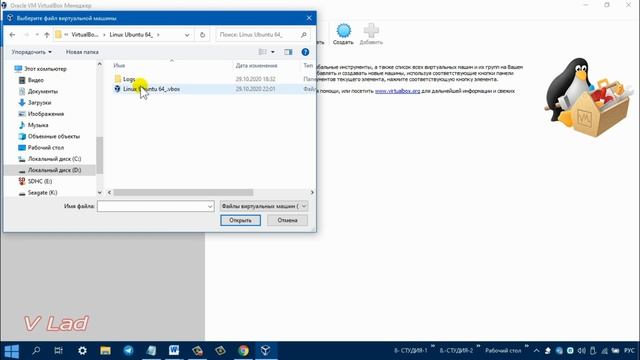This screenshot has width=640, height=360.
Task: Open the www.virtualbox.org link
Action: [397, 91]
